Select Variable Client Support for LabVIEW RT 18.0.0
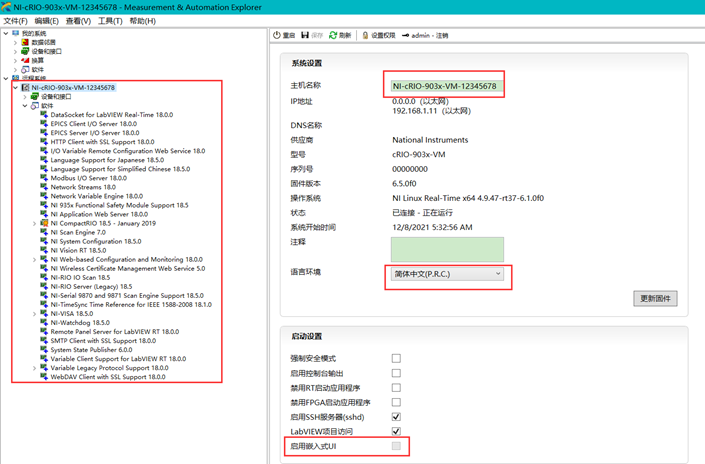Screen dimensions: 705x464 [118, 359]
